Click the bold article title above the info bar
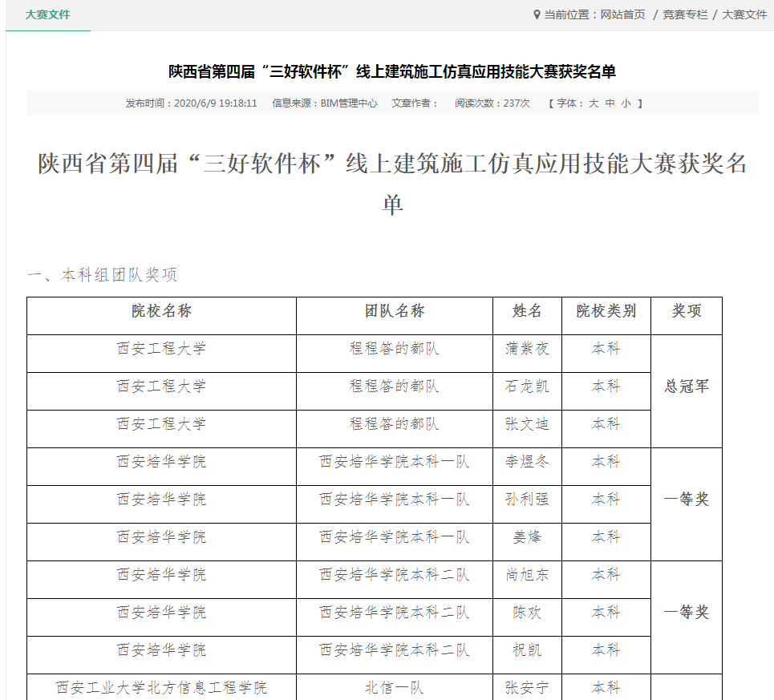The width and height of the screenshot is (774, 700). click(x=392, y=71)
